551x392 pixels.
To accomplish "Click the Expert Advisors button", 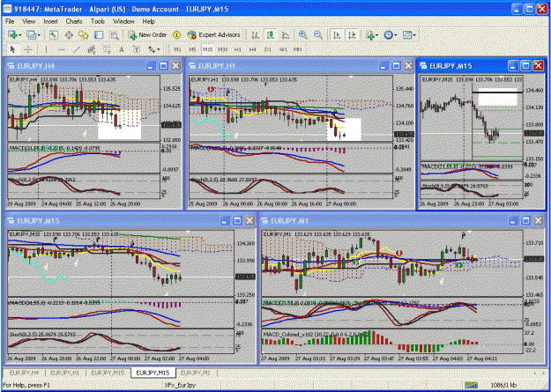I will pos(213,34).
